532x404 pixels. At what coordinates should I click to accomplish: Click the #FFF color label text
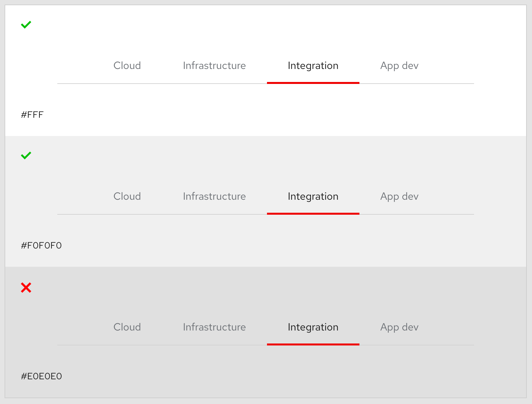coord(32,115)
